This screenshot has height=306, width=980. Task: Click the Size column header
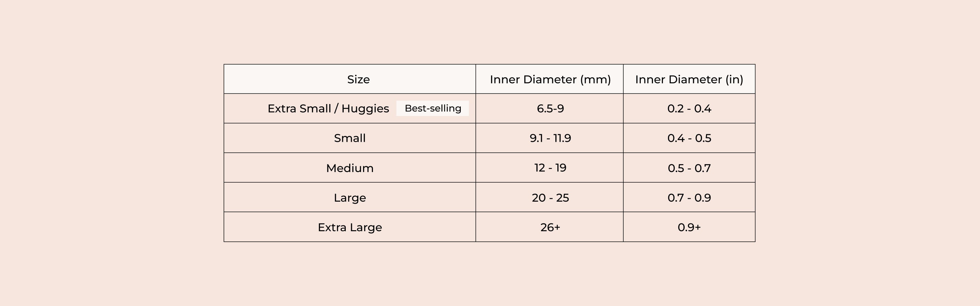(x=358, y=80)
